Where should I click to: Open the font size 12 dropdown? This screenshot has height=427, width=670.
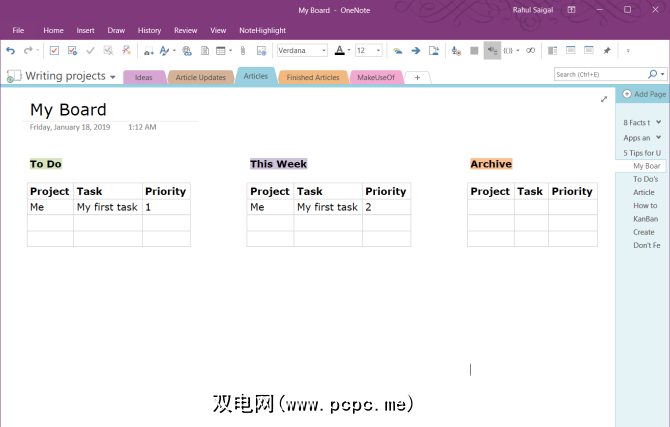coord(377,50)
